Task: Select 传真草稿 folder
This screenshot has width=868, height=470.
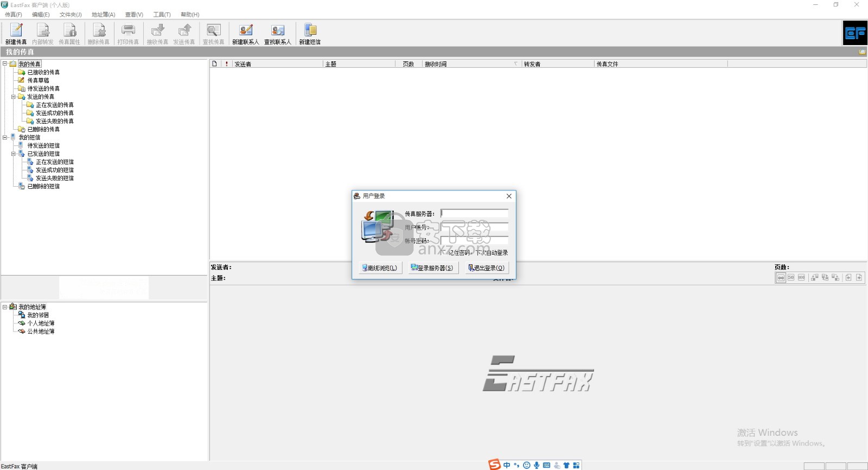Action: coord(38,80)
